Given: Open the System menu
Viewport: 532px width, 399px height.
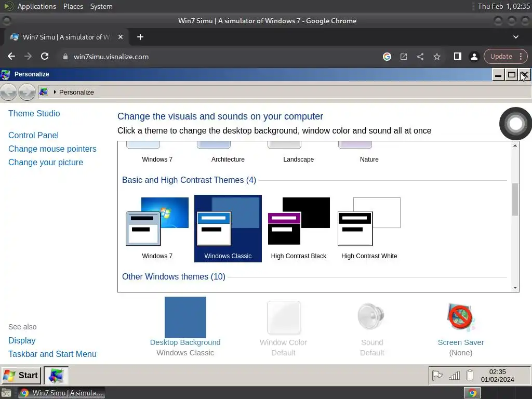Looking at the screenshot, I should tap(101, 6).
